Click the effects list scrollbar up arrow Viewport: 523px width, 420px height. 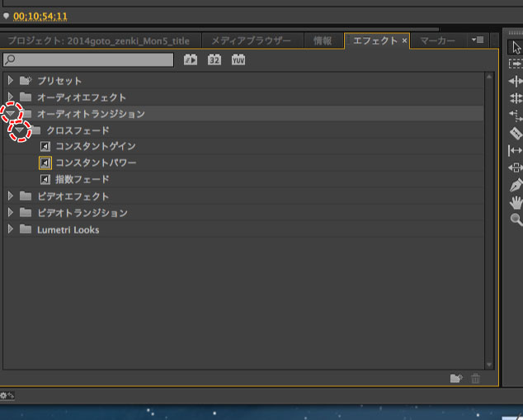coord(489,77)
